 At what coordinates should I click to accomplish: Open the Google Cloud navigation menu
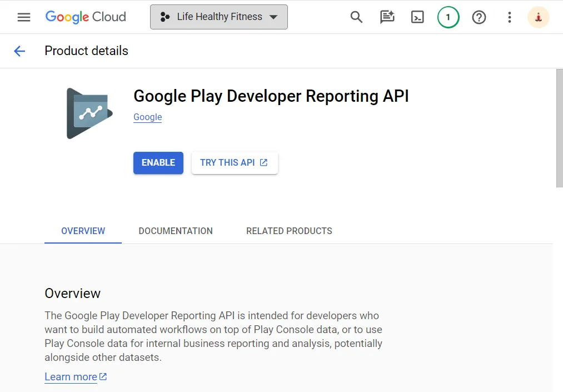coord(23,17)
